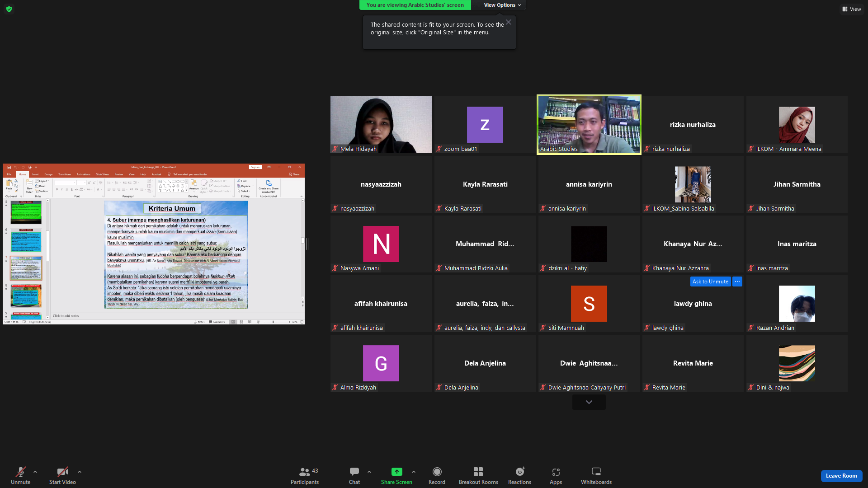This screenshot has height=488, width=868.
Task: Click Arrange in PowerPoint's Drawing group
Action: pyautogui.click(x=194, y=185)
